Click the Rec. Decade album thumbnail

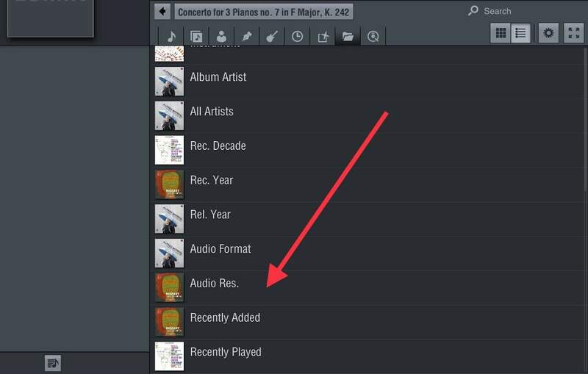(169, 145)
